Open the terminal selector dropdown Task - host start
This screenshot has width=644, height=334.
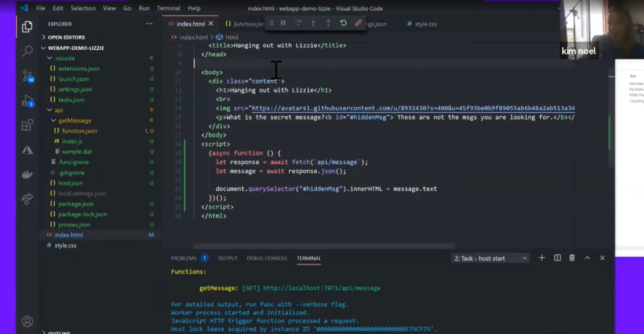click(x=490, y=259)
